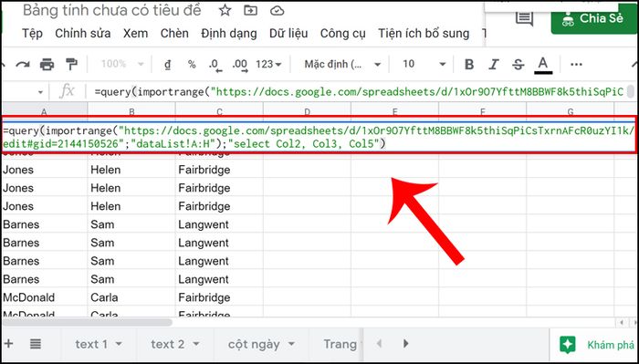Open the name box dropdown arrow

click(x=40, y=92)
